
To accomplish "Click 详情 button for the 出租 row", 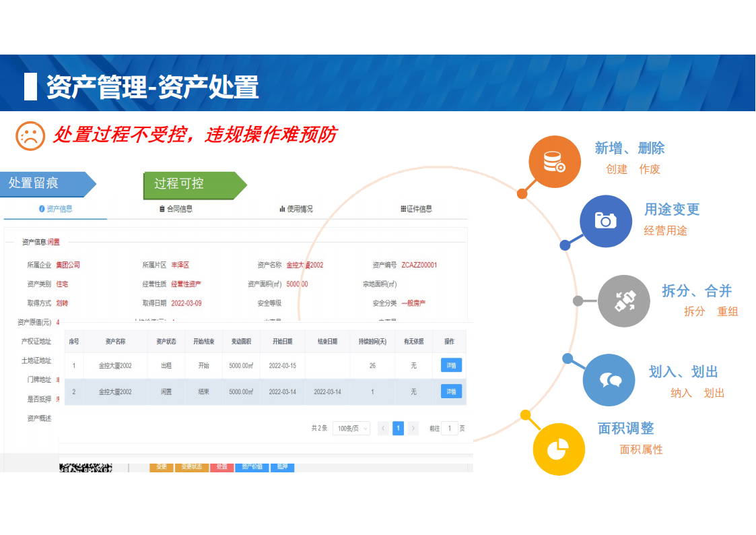I will (451, 365).
